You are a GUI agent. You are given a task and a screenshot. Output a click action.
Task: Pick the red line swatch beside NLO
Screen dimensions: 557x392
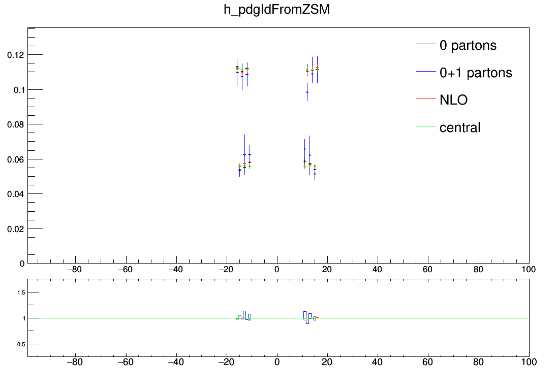point(426,99)
